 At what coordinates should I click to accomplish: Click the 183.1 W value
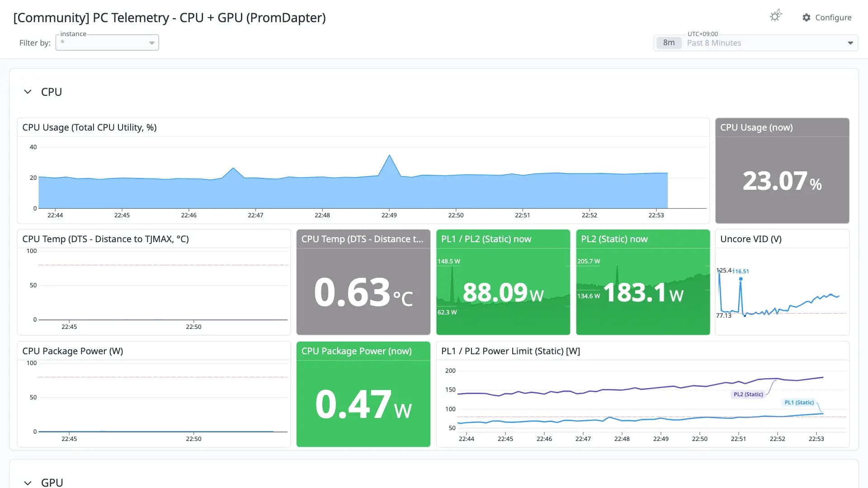point(643,292)
